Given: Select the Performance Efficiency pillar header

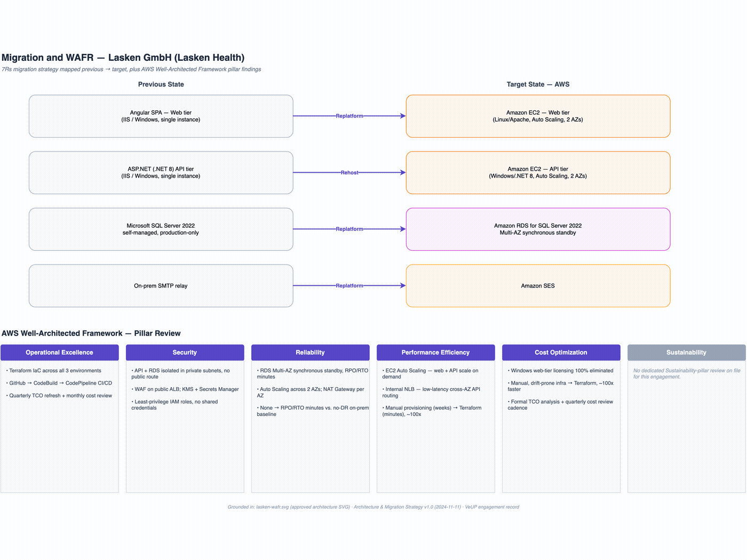Looking at the screenshot, I should coord(436,353).
